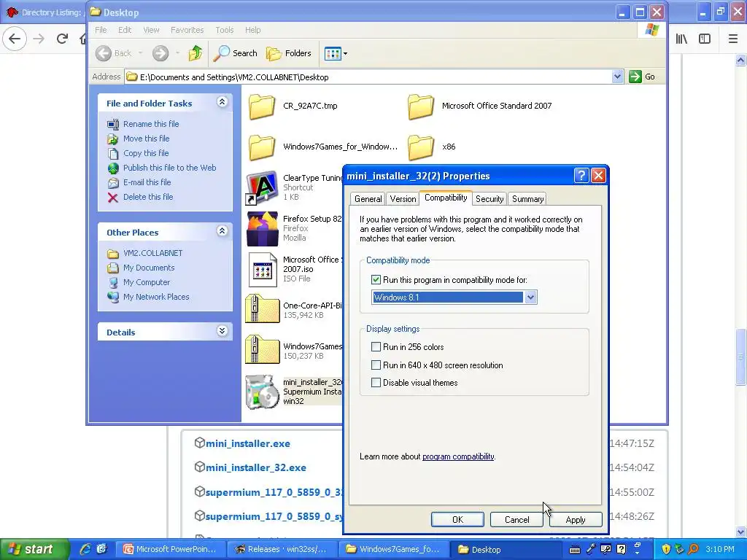Expand the Details panel

tap(222, 331)
